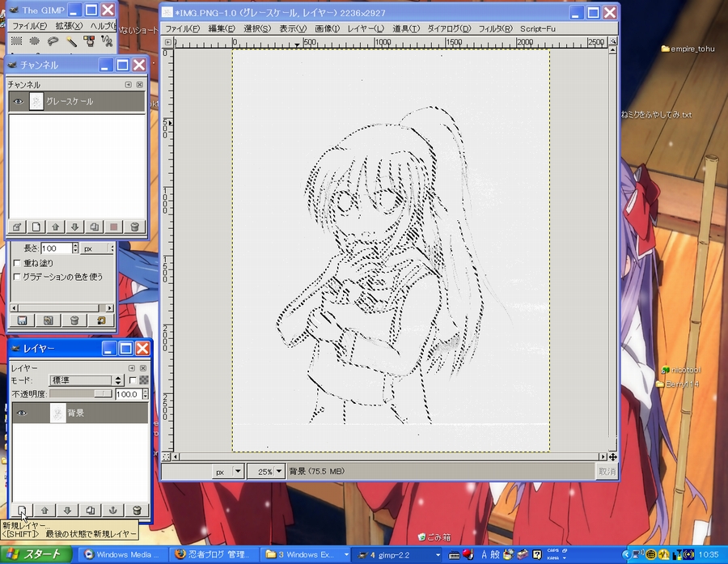Select the Rectangle Select tool in the toolbox

coord(16,41)
